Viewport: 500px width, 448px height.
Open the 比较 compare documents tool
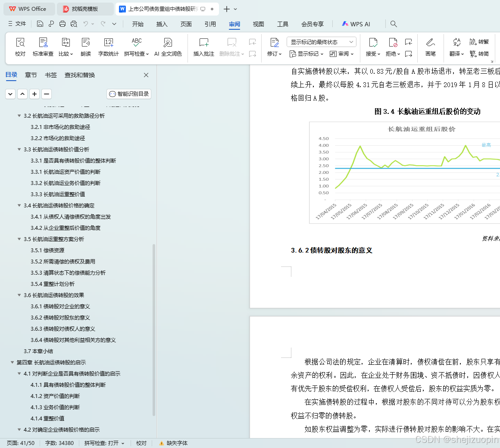66,47
